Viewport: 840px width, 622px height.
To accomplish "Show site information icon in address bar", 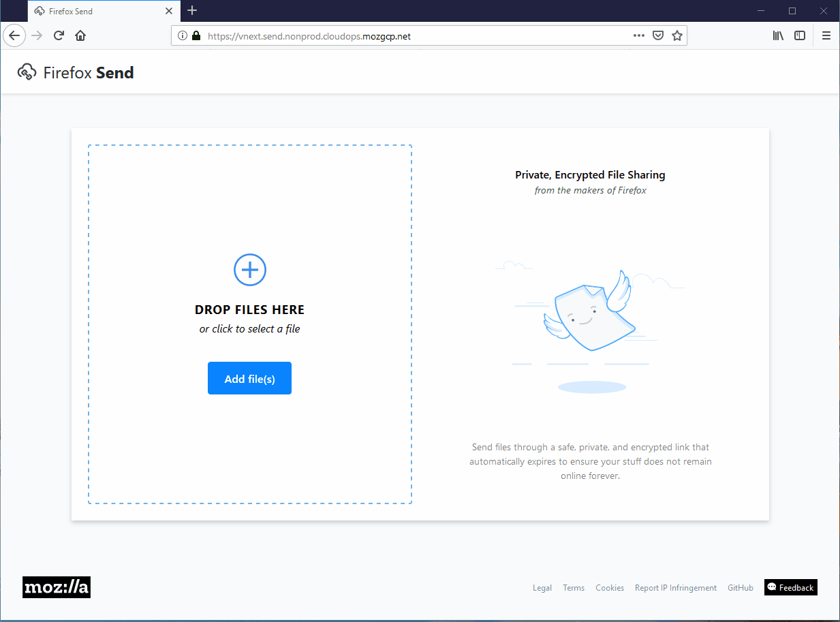I will pyautogui.click(x=182, y=36).
